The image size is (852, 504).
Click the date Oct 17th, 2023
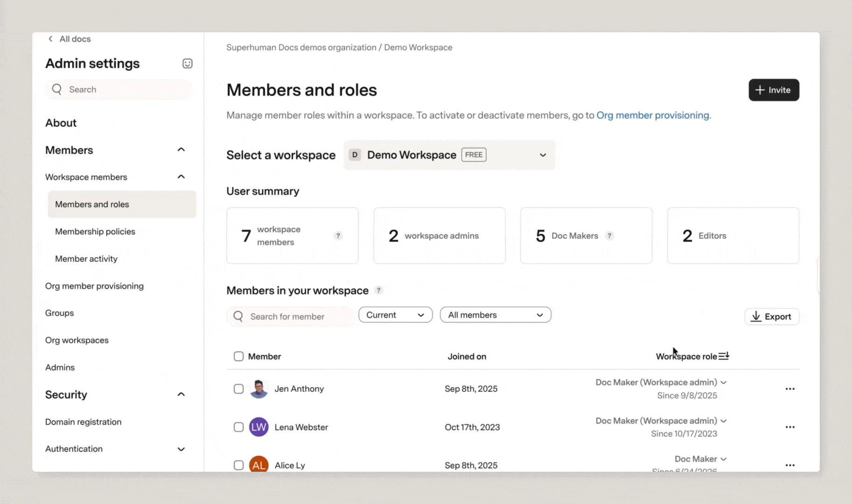[x=472, y=427]
